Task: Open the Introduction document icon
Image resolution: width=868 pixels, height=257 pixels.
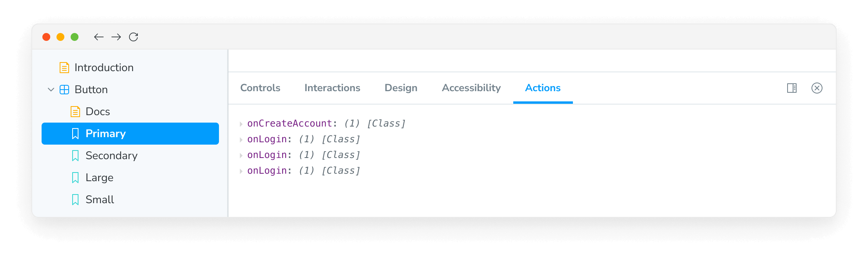Action: [x=64, y=67]
